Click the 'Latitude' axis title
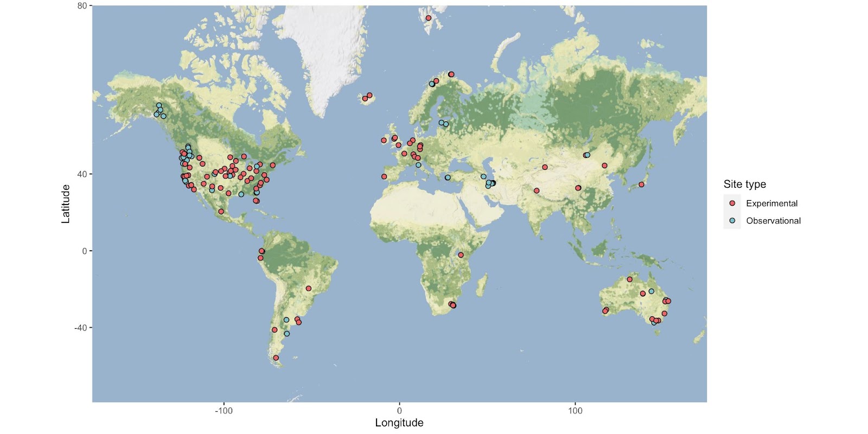This screenshot has height=434, width=868. pyautogui.click(x=66, y=204)
